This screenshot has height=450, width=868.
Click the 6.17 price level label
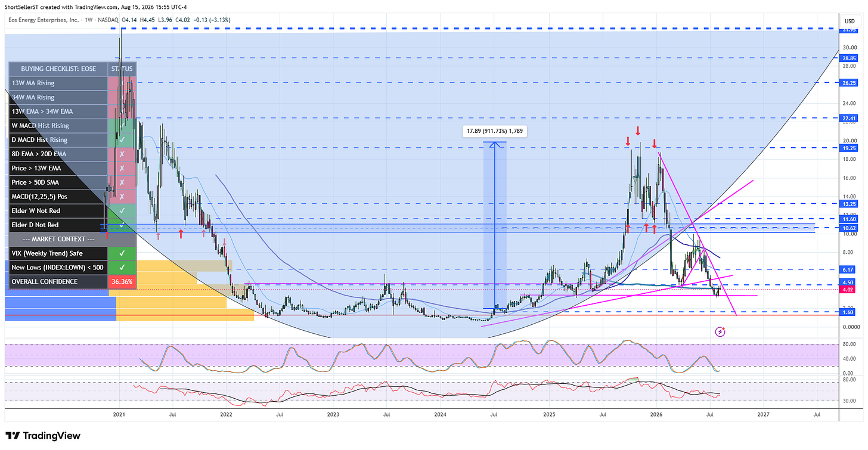coord(848,269)
